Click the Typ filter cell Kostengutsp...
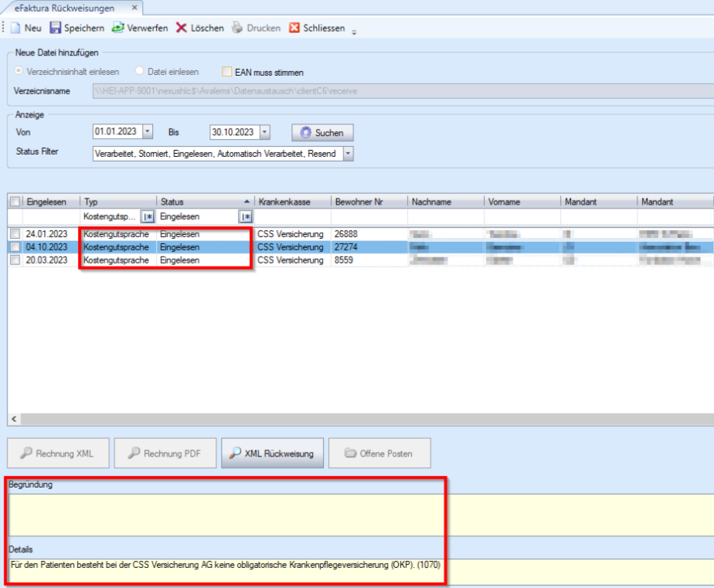714x588 pixels. [110, 217]
